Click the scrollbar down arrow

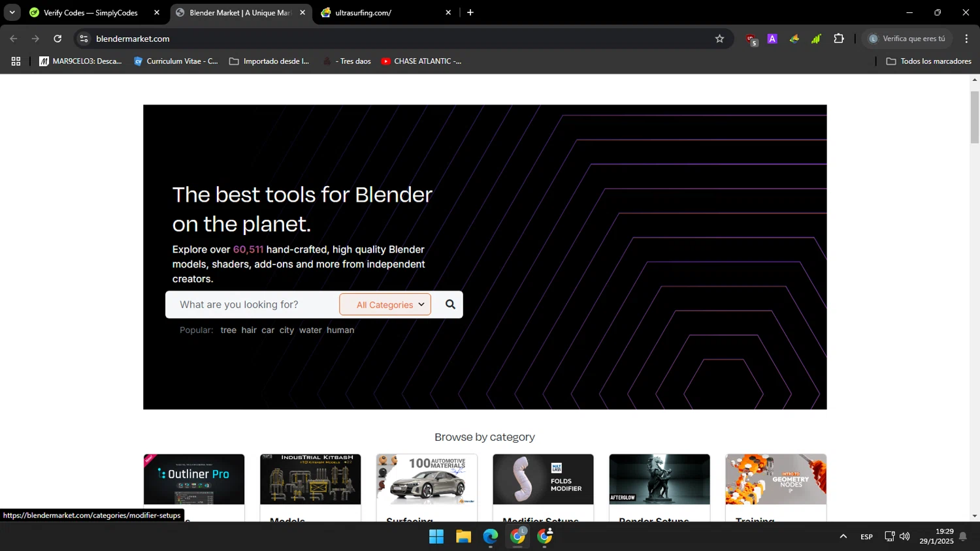975,516
